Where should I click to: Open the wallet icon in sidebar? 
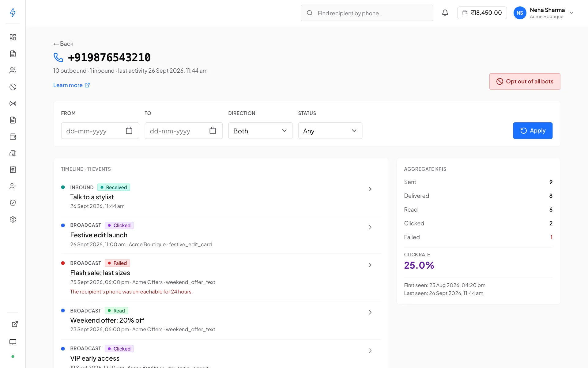click(13, 137)
